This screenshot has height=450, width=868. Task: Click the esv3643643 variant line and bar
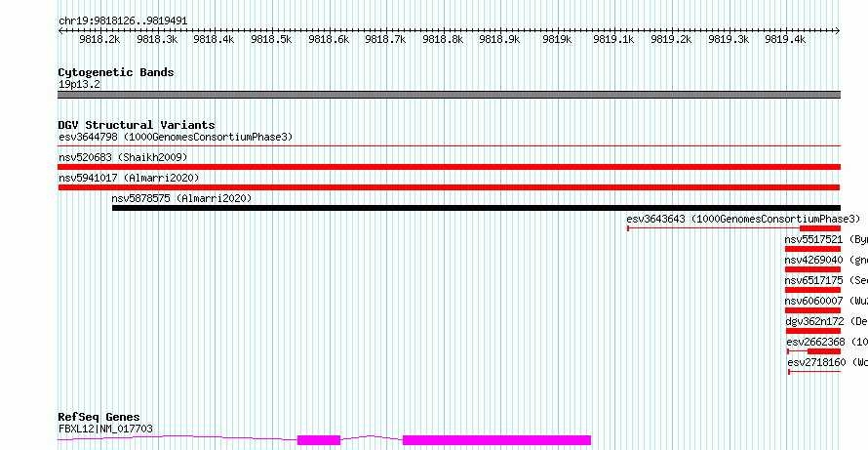[x=734, y=228]
